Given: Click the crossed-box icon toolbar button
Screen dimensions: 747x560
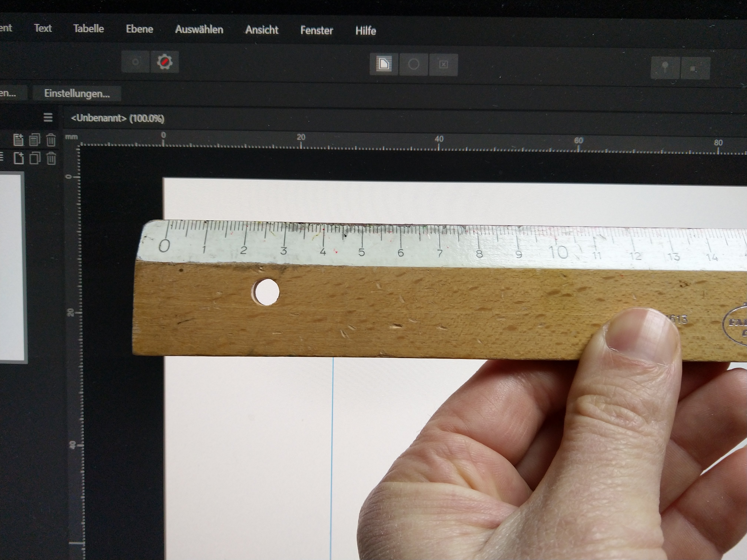Looking at the screenshot, I should pos(443,64).
